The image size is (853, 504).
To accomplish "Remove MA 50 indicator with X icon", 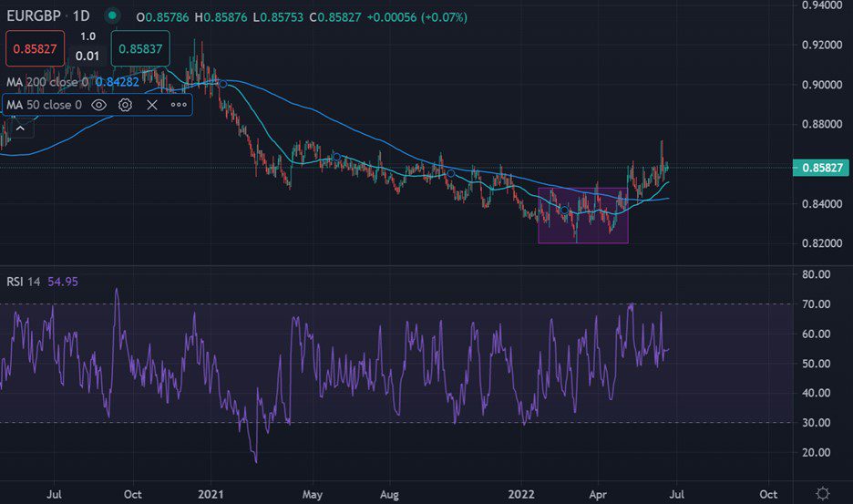I will click(x=152, y=105).
